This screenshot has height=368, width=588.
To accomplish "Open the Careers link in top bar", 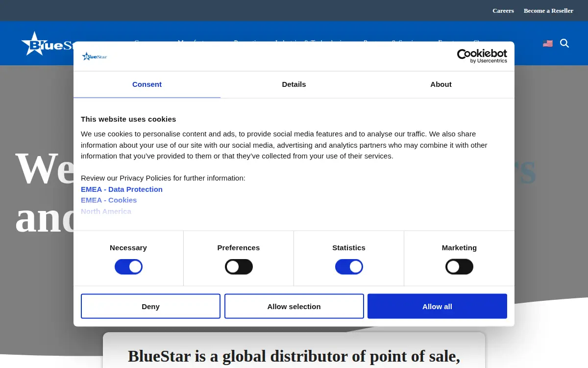I will [503, 11].
